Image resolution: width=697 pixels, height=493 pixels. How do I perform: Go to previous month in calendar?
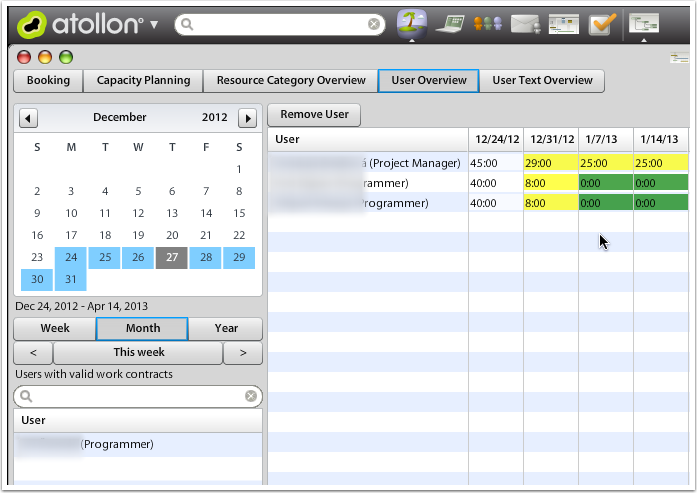click(x=29, y=118)
